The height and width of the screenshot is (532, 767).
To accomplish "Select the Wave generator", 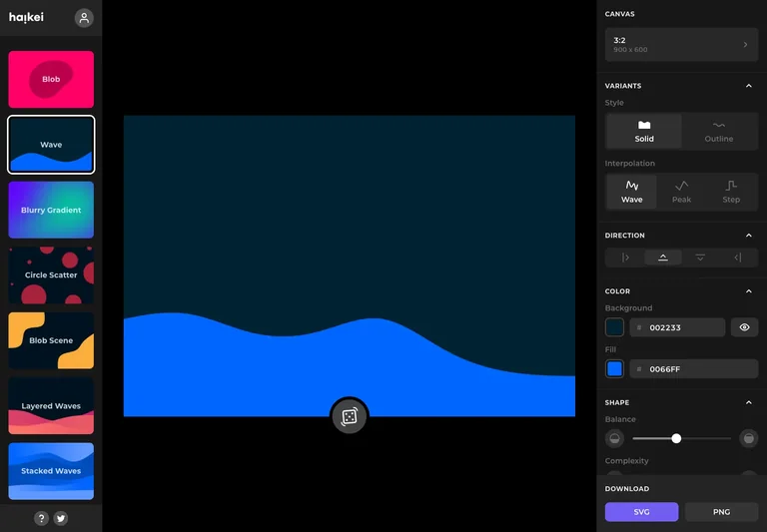I will (x=51, y=145).
